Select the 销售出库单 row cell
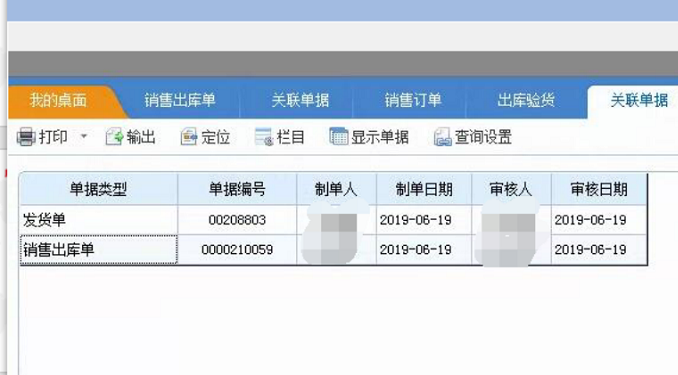This screenshot has width=678, height=375. point(99,250)
